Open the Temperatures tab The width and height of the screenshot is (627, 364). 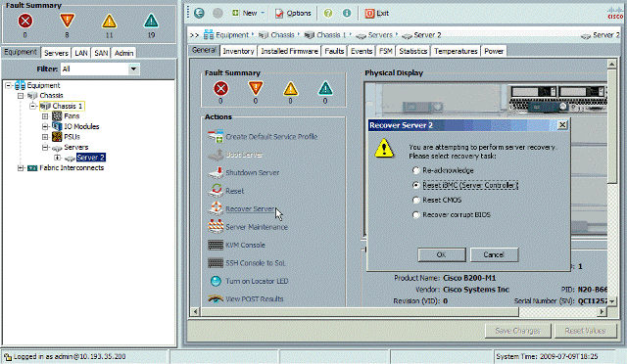pos(456,51)
